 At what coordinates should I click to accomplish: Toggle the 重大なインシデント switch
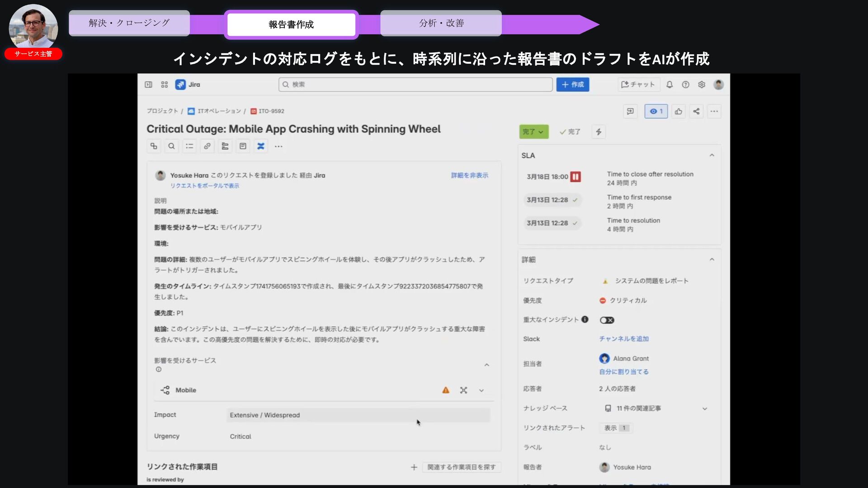pyautogui.click(x=607, y=320)
